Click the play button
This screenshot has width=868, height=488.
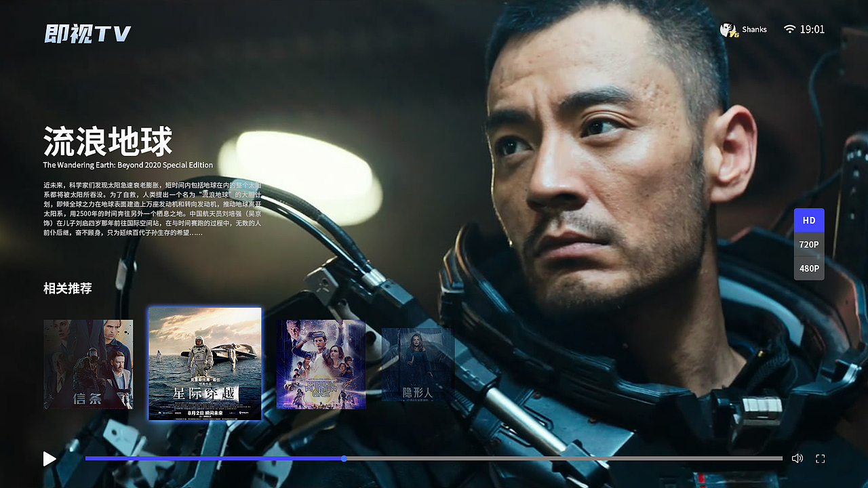50,459
